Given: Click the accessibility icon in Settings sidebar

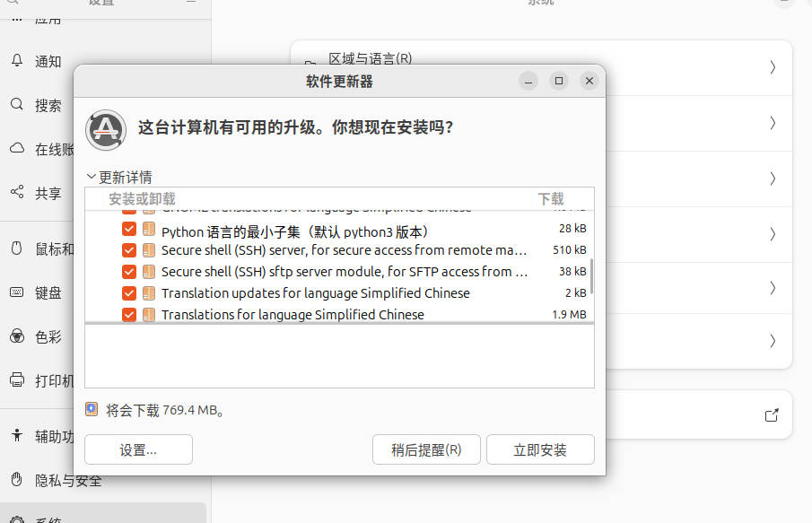Looking at the screenshot, I should (17, 435).
